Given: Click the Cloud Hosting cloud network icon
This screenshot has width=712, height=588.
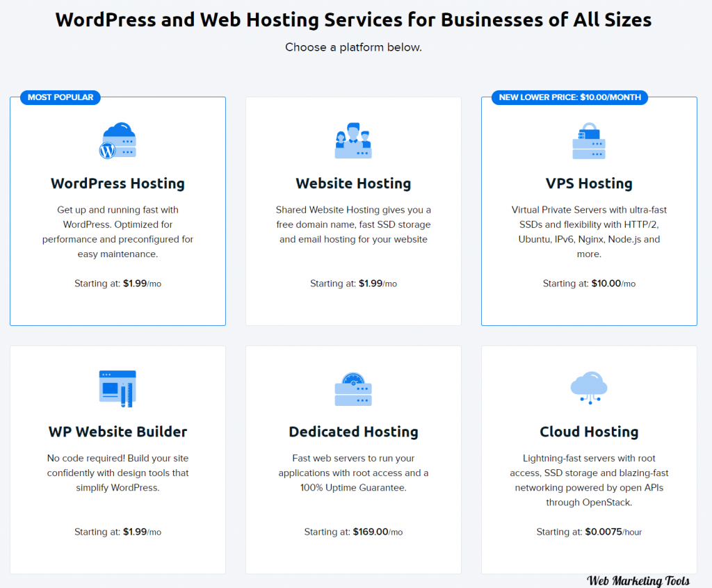Looking at the screenshot, I should coord(589,388).
